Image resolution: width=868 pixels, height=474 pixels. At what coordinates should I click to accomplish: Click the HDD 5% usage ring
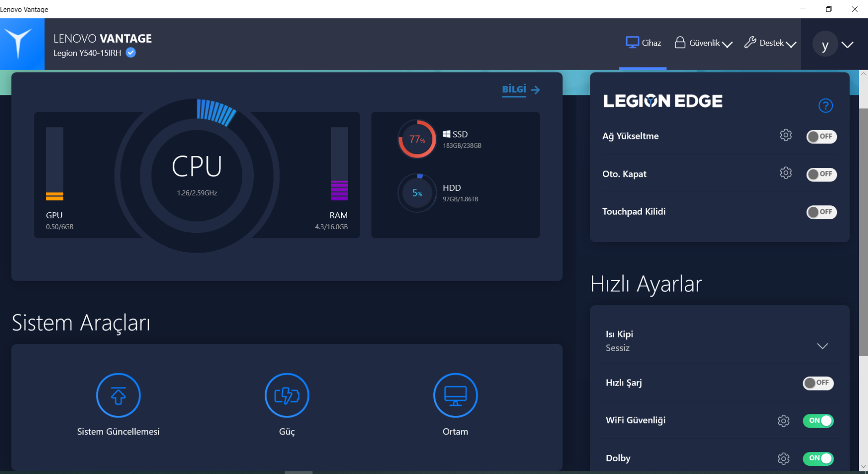(x=417, y=193)
